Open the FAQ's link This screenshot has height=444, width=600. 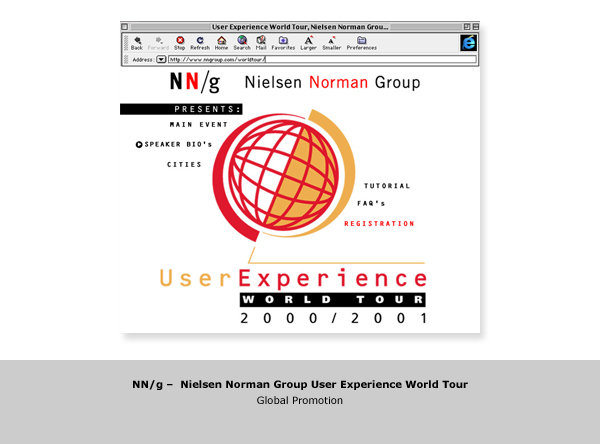pos(371,203)
